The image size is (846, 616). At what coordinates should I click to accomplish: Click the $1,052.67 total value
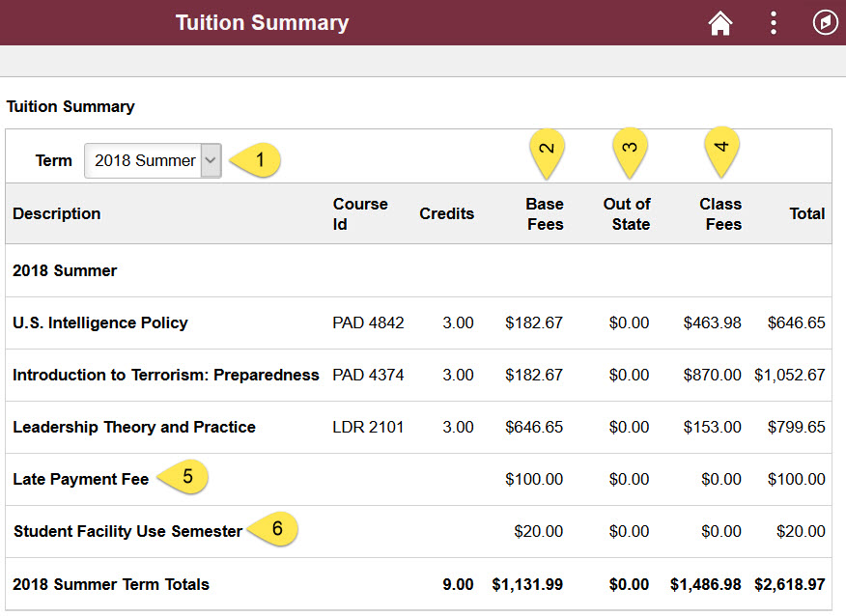click(x=790, y=375)
